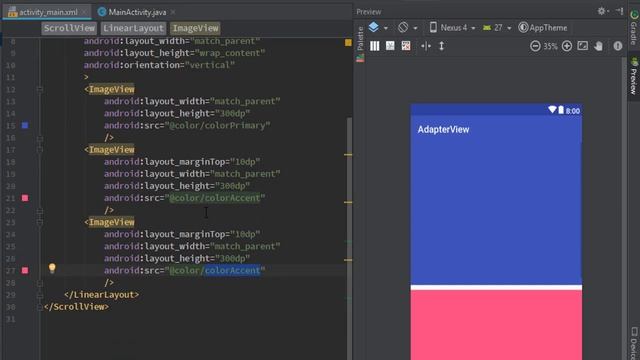Viewport: 640px width, 360px height.
Task: Collapse the first ImageView tag on line 12
Action: (x=40, y=89)
